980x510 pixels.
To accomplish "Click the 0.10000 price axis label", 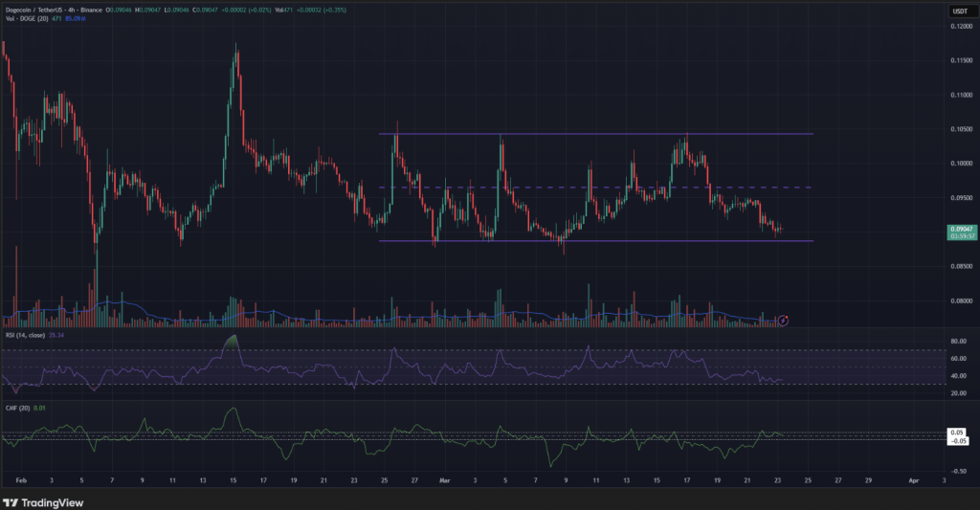I will (960, 164).
